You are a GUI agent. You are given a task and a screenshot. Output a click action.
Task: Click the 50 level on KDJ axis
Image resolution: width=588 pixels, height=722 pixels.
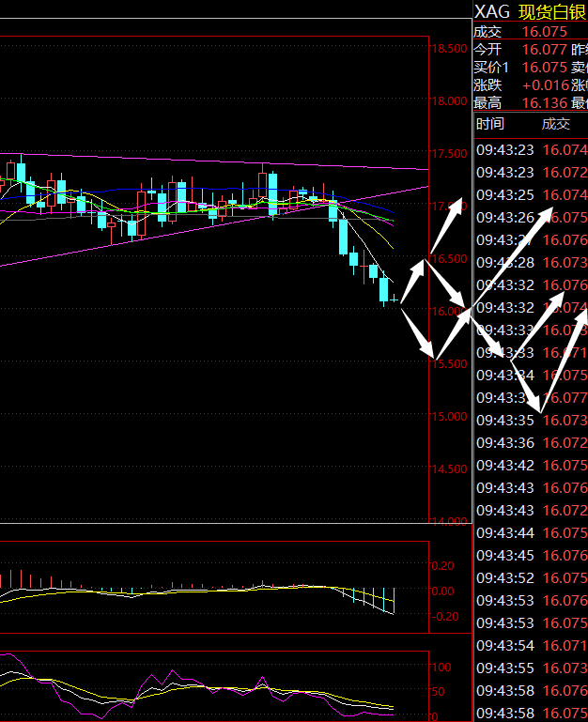tap(439, 692)
